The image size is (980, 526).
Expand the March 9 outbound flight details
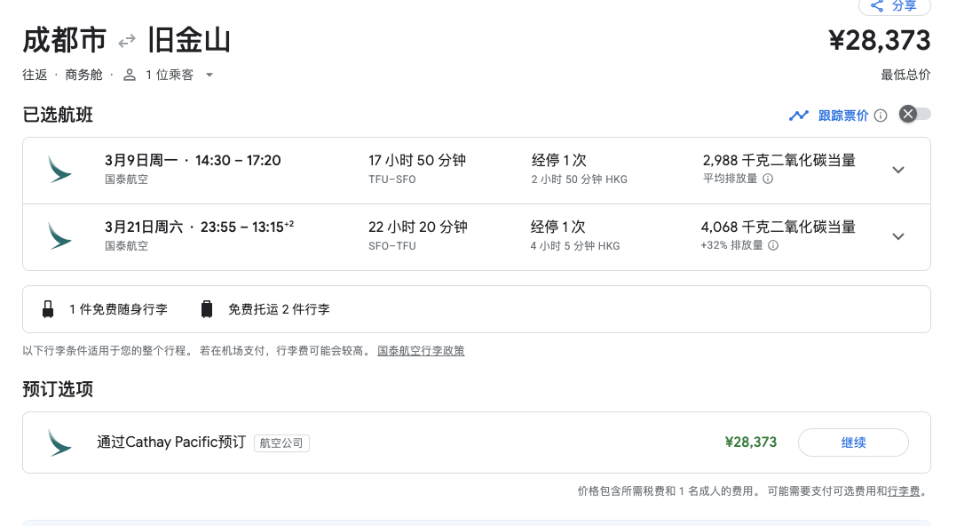pyautogui.click(x=898, y=170)
